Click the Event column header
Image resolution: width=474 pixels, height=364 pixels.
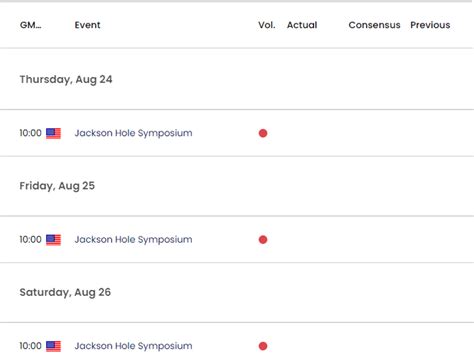87,25
